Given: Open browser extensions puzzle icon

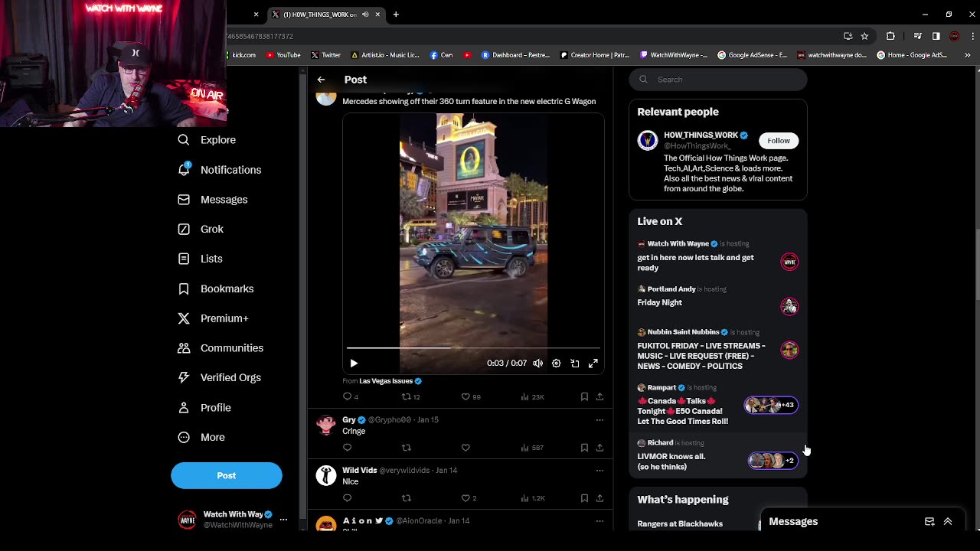Looking at the screenshot, I should (890, 36).
